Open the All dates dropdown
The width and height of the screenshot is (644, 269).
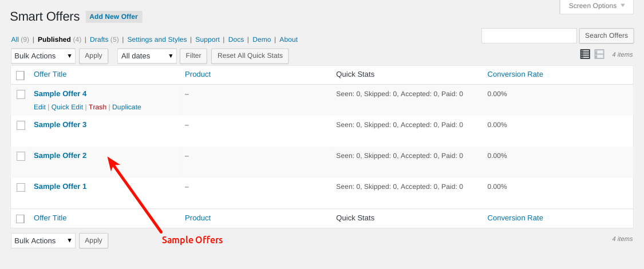pos(147,56)
